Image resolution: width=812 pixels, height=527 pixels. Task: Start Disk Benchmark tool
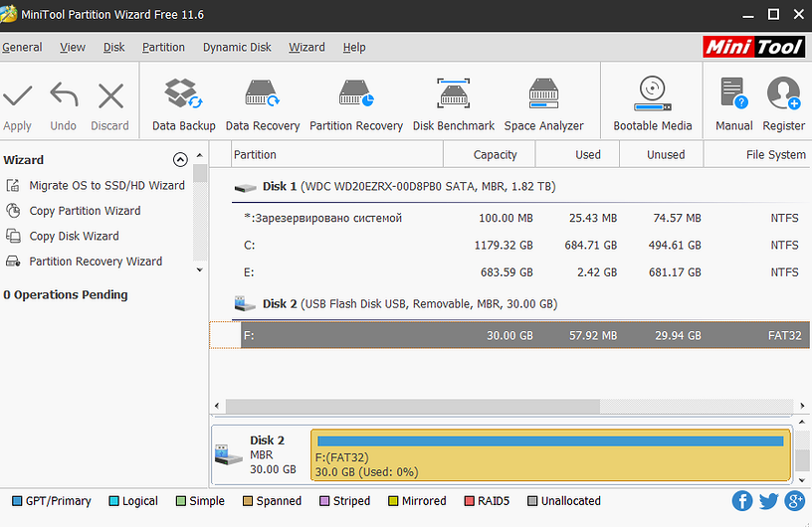[454, 95]
